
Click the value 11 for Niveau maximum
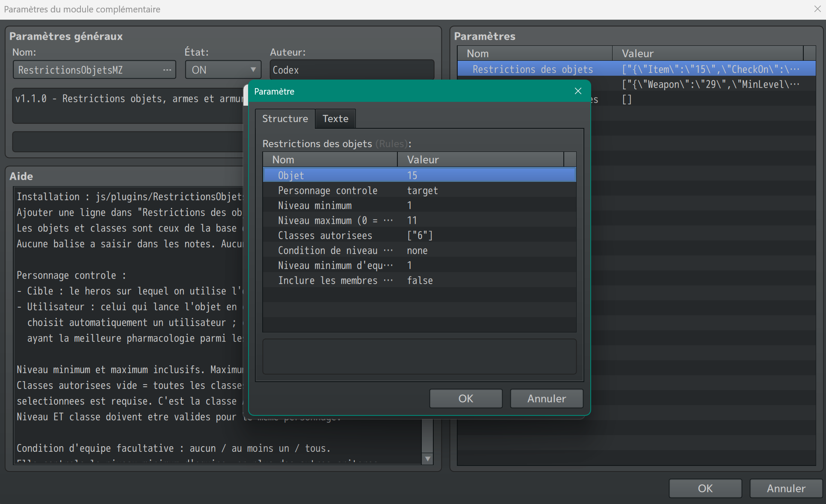[412, 220]
